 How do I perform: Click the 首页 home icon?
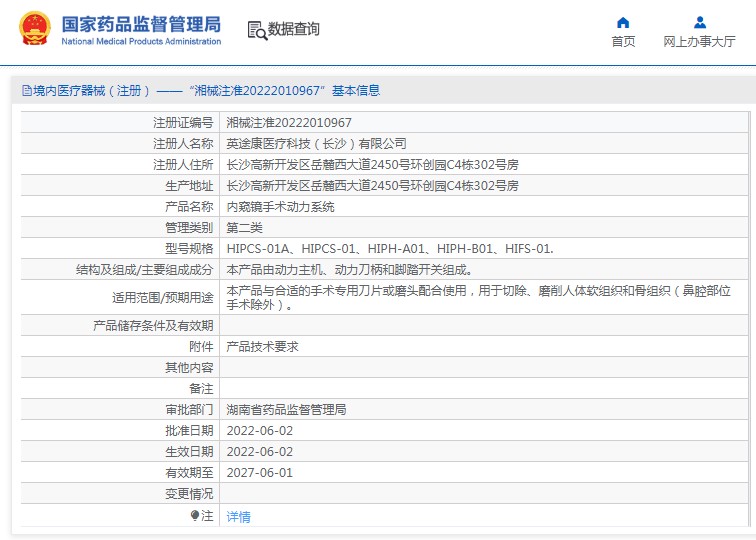623,23
